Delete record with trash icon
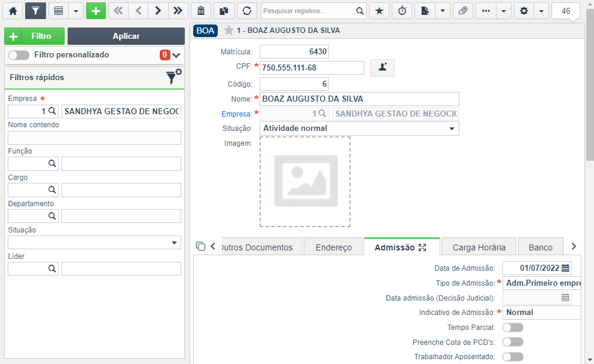The height and width of the screenshot is (364, 594). (201, 11)
